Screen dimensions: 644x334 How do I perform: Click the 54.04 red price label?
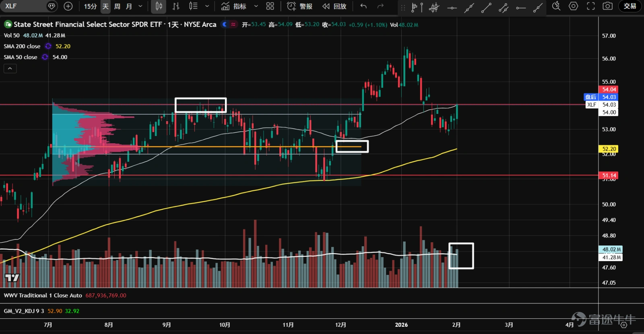click(609, 89)
